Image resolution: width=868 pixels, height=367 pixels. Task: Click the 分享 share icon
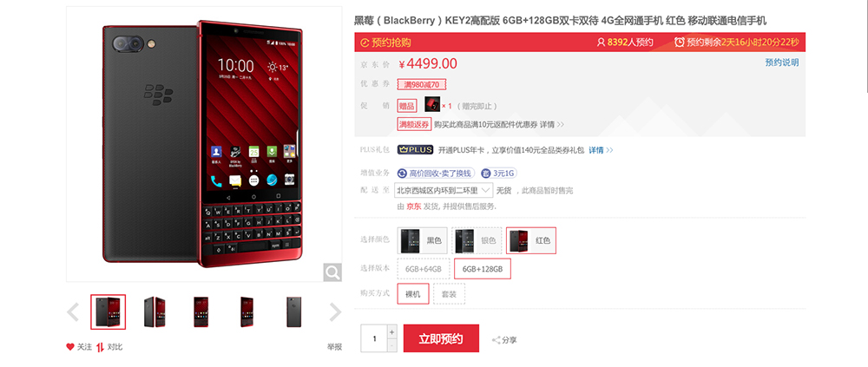pos(496,340)
